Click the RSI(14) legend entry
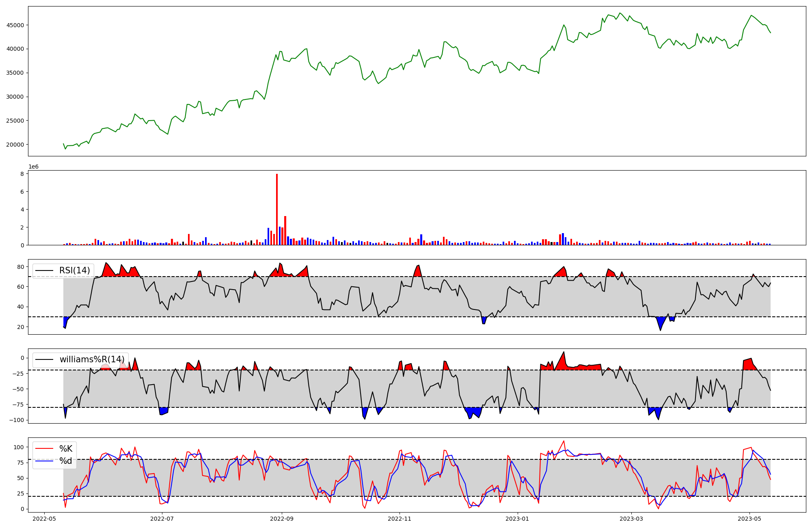 click(x=74, y=270)
